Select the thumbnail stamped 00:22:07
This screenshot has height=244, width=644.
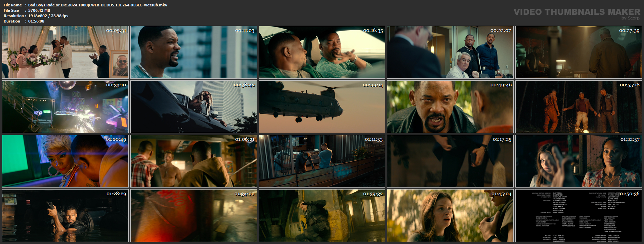pos(450,52)
